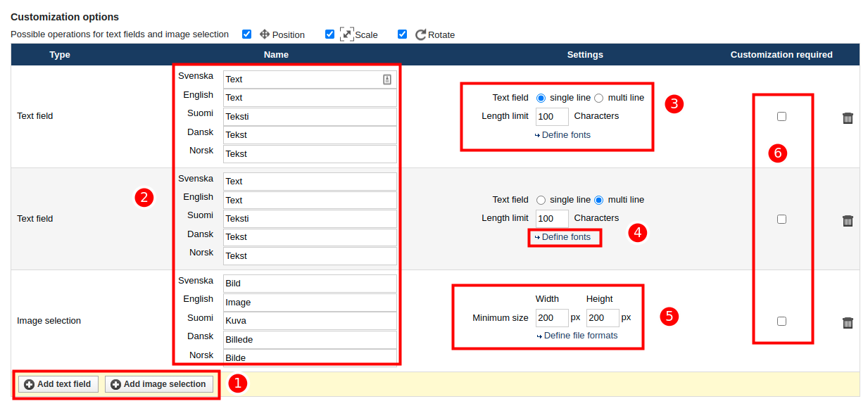Check Customization required for Image selection
868x406 pixels.
click(x=781, y=321)
